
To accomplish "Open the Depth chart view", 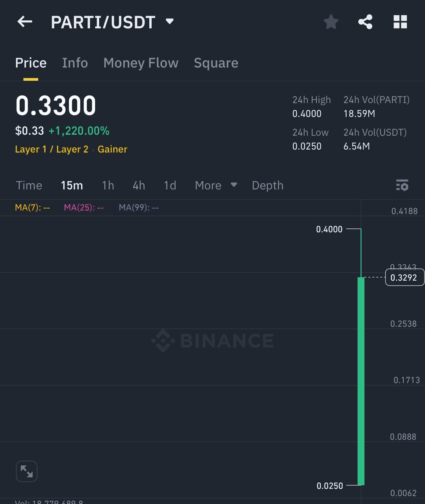I will click(267, 185).
